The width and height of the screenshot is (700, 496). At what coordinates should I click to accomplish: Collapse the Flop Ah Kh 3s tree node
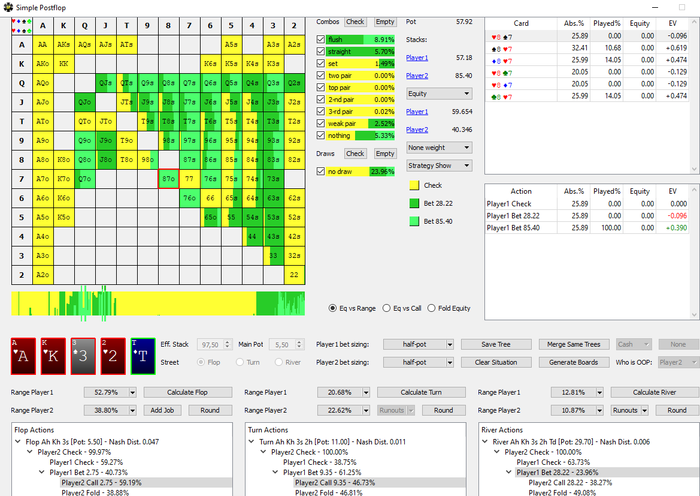pyautogui.click(x=18, y=442)
